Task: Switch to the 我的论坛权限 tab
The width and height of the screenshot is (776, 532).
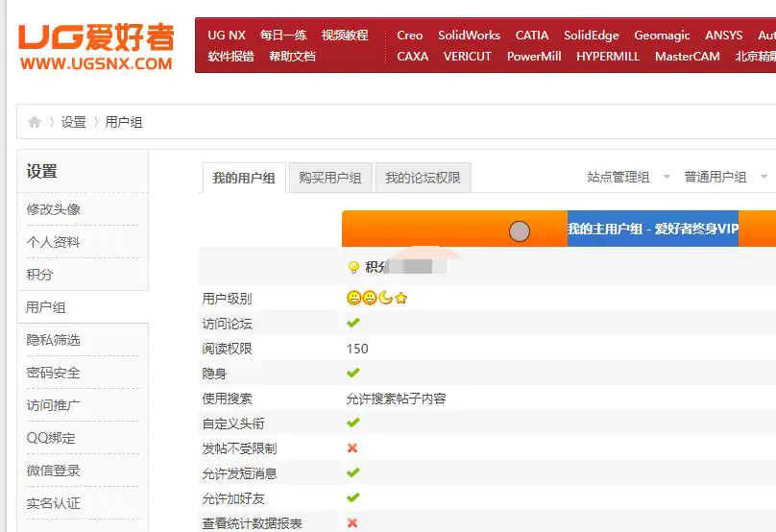Action: (x=424, y=178)
